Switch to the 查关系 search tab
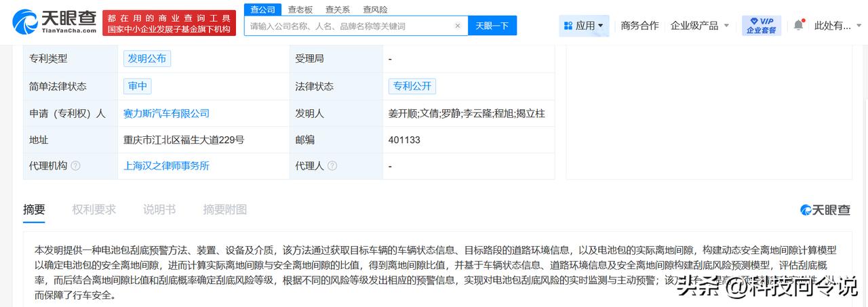Screen dimensions: 868x307 [338, 9]
